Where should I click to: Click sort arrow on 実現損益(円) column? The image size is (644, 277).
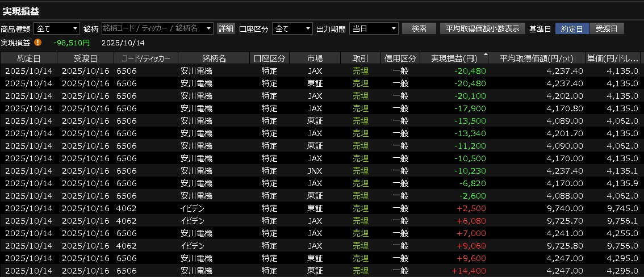pos(485,55)
